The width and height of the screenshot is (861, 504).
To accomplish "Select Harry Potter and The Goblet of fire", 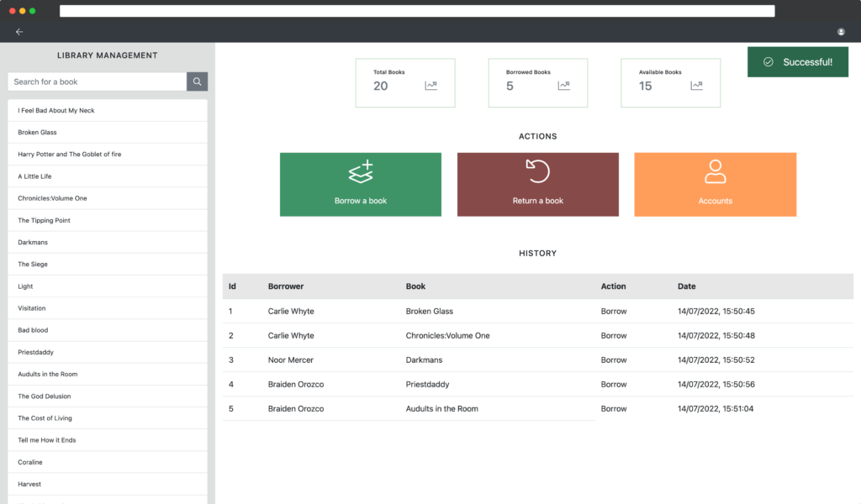I will 70,155.
